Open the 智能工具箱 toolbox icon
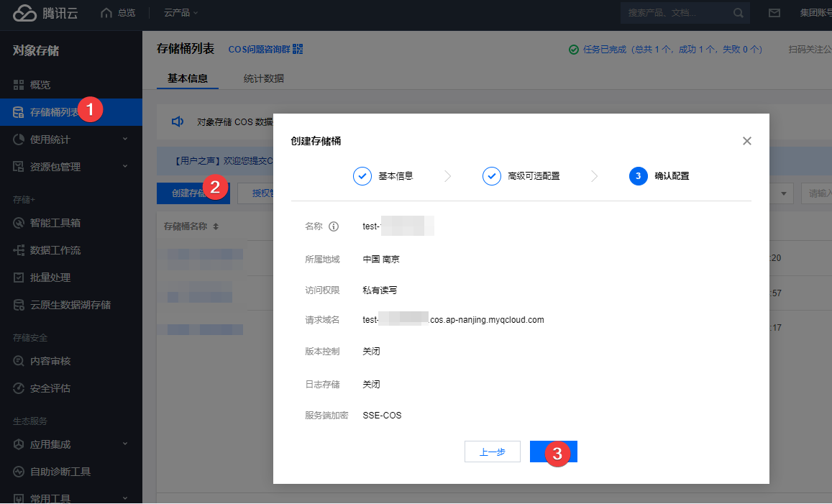This screenshot has width=832, height=504. point(19,222)
